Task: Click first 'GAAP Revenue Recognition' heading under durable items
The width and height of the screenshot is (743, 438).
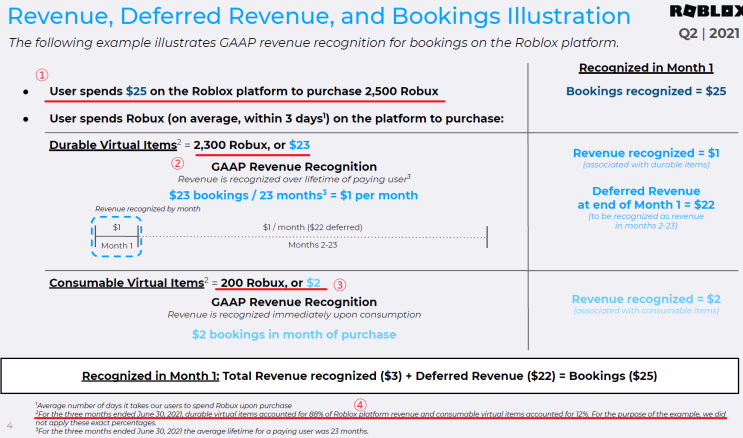Action: [294, 167]
